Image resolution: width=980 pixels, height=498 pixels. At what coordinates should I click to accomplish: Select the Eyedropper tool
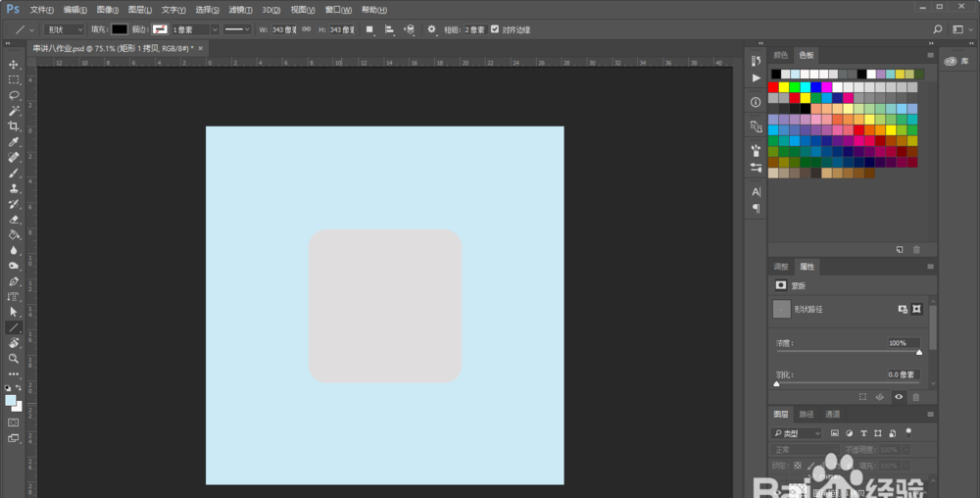click(x=14, y=142)
